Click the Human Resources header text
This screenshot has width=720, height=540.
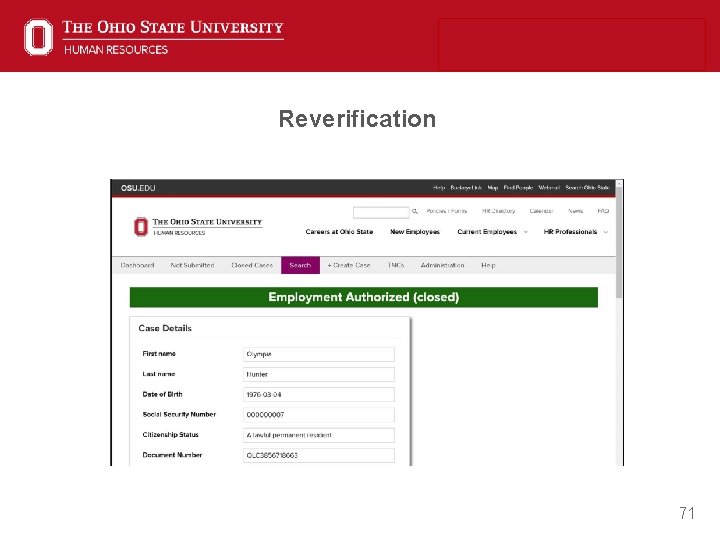pyautogui.click(x=116, y=50)
